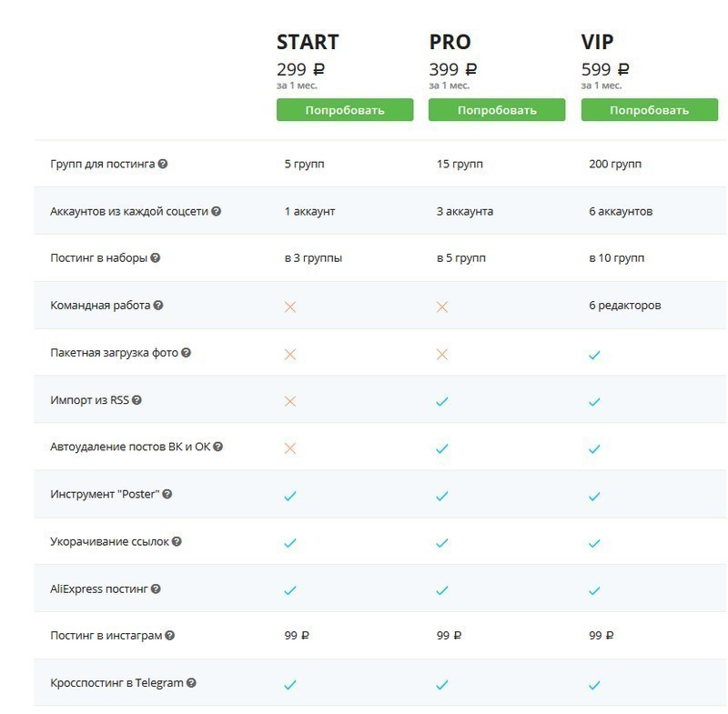This screenshot has height=714, width=728.
Task: Open help for AliExpress постинг
Action: (156, 588)
